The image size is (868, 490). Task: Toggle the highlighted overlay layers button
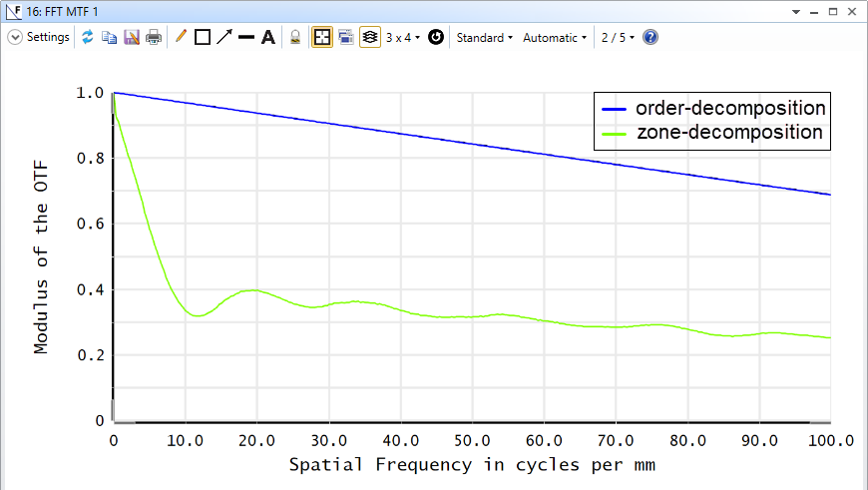(x=370, y=37)
